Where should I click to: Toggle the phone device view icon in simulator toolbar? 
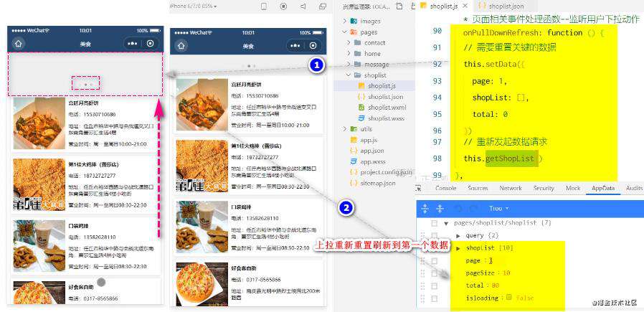coord(264,6)
